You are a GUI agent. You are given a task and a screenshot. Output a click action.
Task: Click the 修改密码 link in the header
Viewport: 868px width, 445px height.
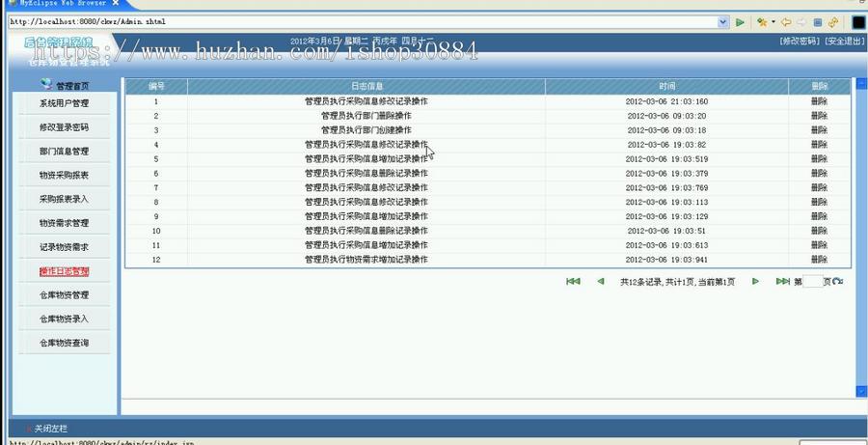(x=799, y=41)
